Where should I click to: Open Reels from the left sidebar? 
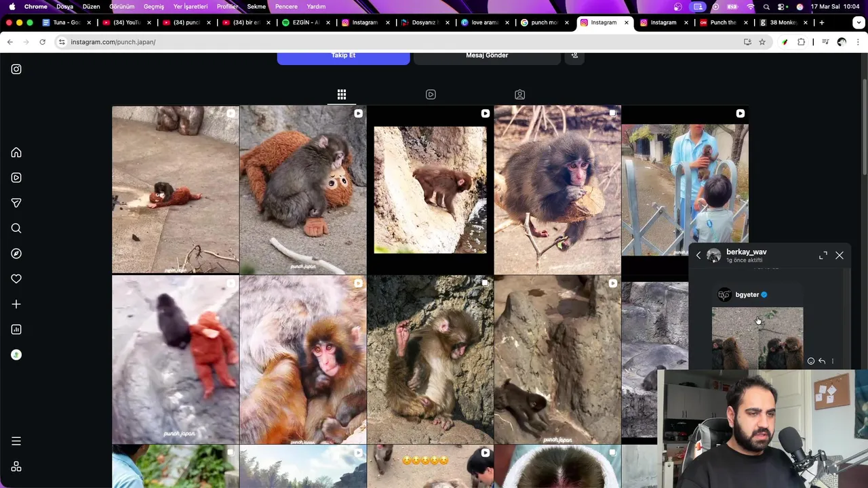tap(16, 178)
